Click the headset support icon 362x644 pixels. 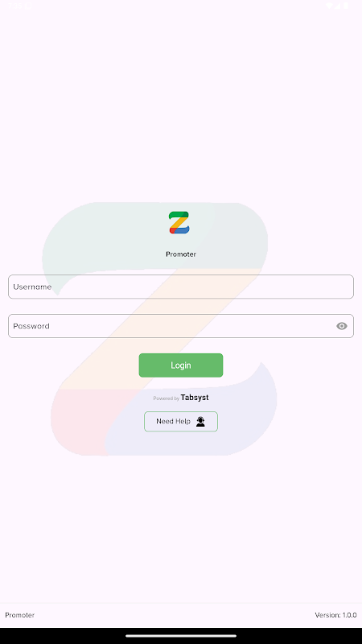point(200,421)
